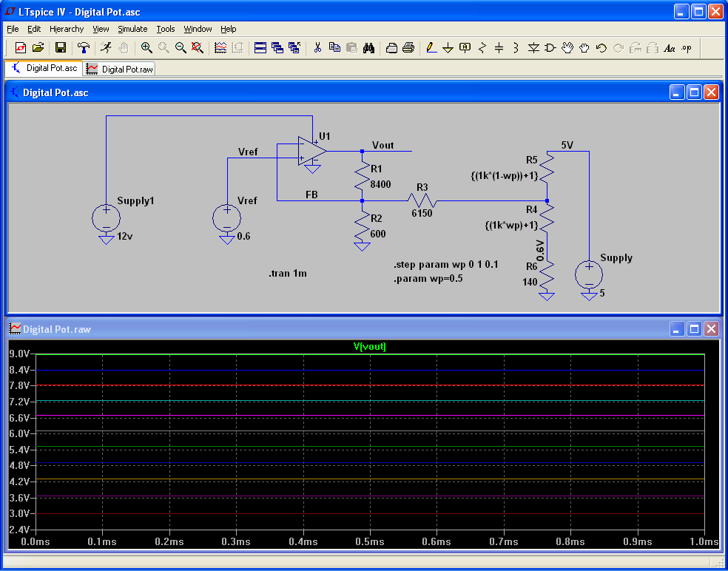This screenshot has width=728, height=571.
Task: Open the Control Panel hammer icon
Action: (x=84, y=47)
